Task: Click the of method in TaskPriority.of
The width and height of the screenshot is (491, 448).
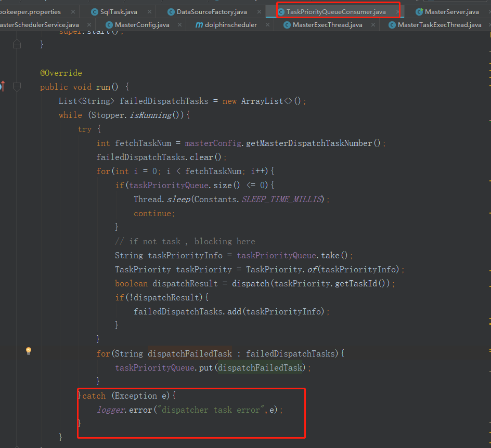Action: coord(312,269)
